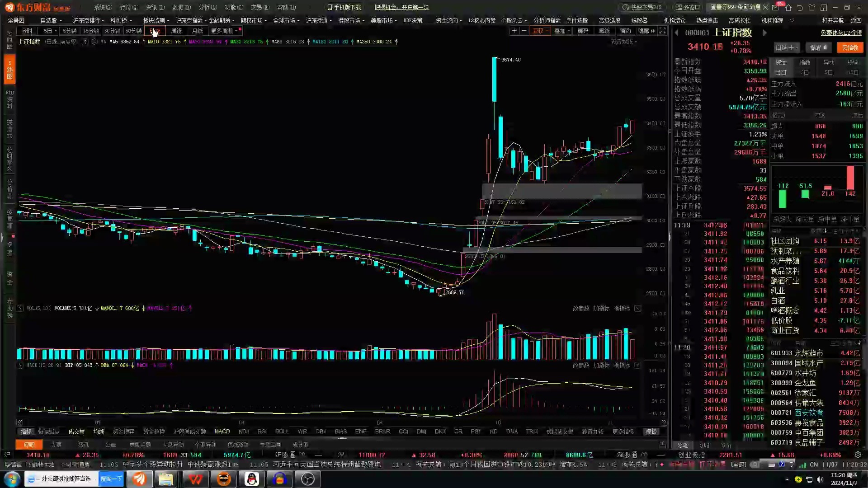Zoom out chart with the minus icon

(524, 31)
